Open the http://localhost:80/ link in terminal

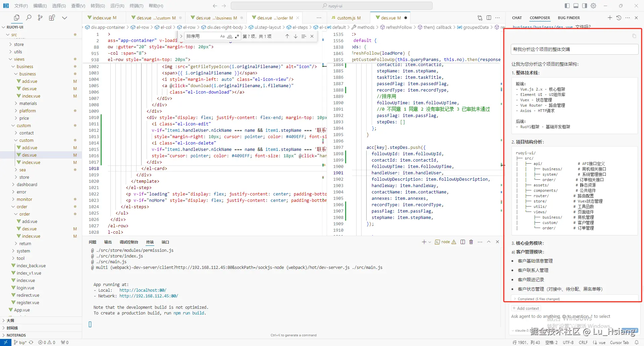[x=143, y=290]
